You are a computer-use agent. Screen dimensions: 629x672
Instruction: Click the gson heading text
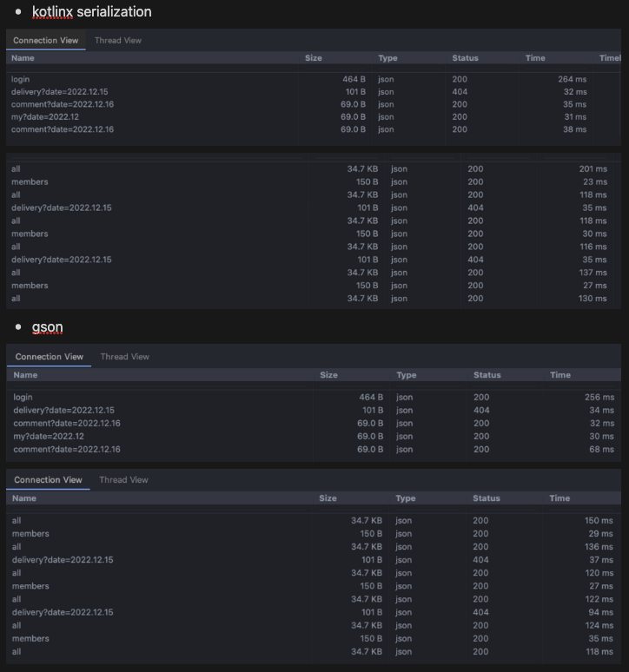(48, 327)
